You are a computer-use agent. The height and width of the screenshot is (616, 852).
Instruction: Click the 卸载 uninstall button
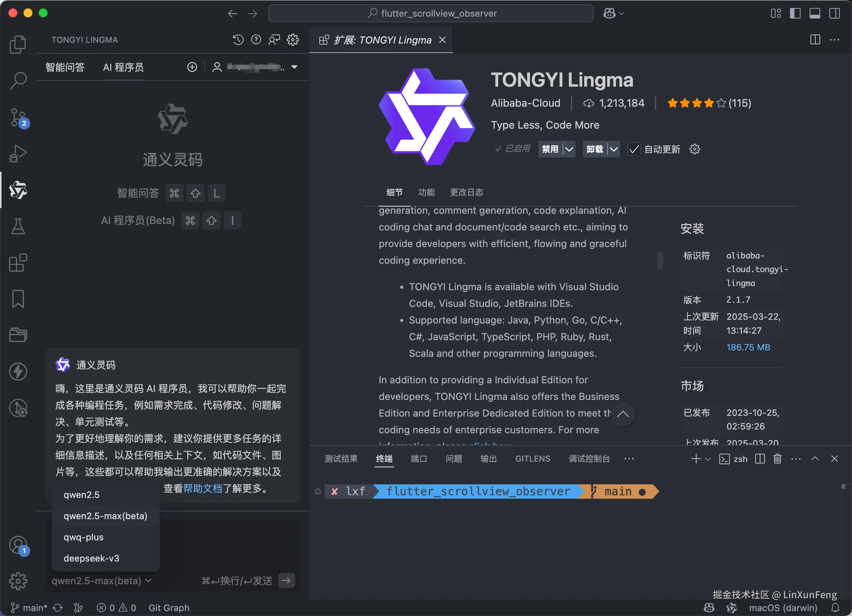594,149
